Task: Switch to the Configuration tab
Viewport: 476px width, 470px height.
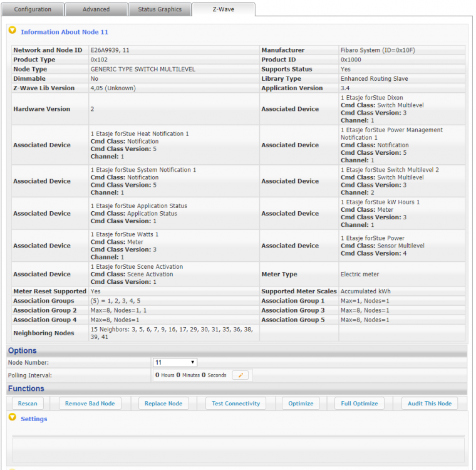Action: pos(33,9)
